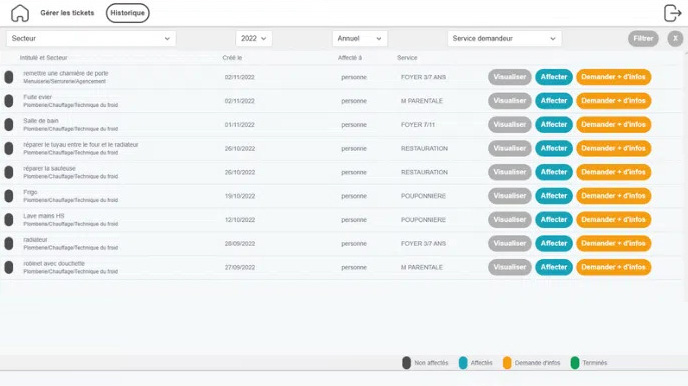Demander + d'infos for 'Frigo' ticket

click(613, 196)
